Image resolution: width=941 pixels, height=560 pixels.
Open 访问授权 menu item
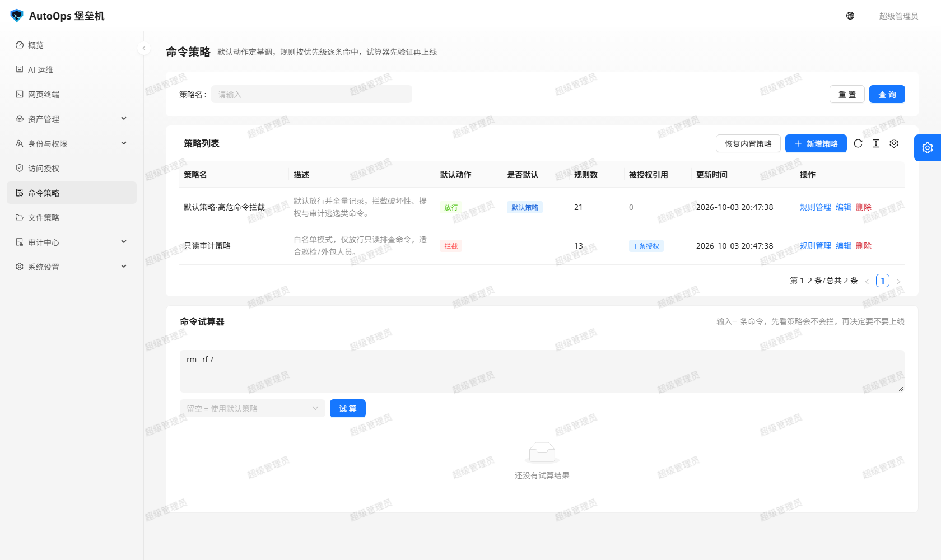tap(72, 168)
